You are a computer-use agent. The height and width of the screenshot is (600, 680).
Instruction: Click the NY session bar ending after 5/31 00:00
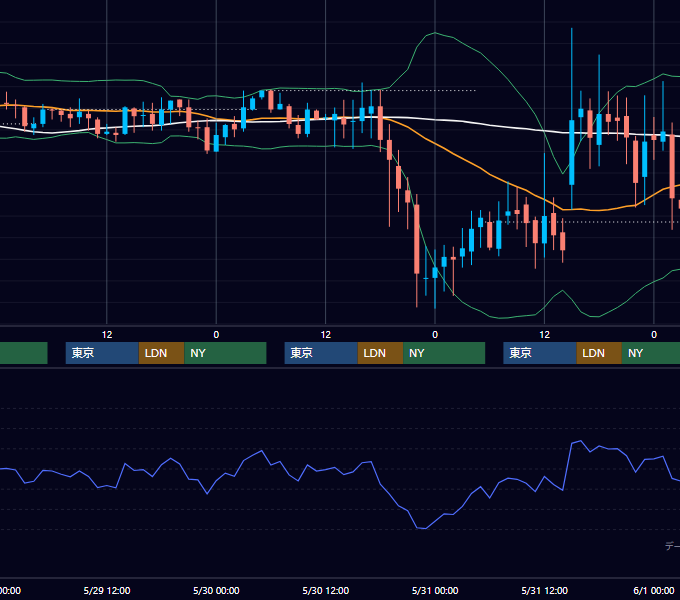click(444, 353)
